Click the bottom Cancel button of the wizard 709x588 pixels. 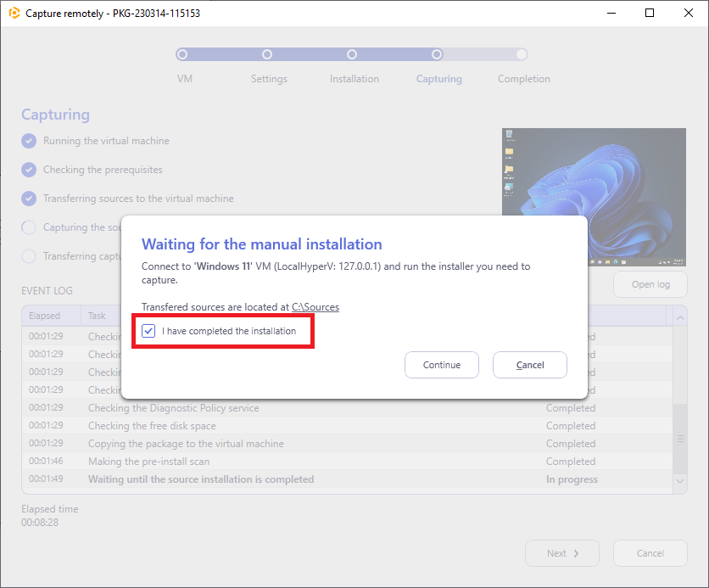[650, 552]
